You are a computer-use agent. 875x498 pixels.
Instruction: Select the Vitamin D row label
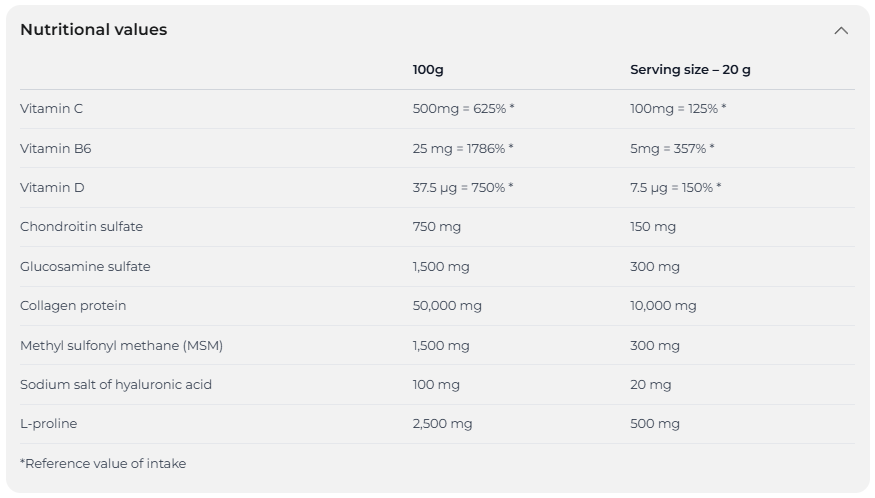52,187
